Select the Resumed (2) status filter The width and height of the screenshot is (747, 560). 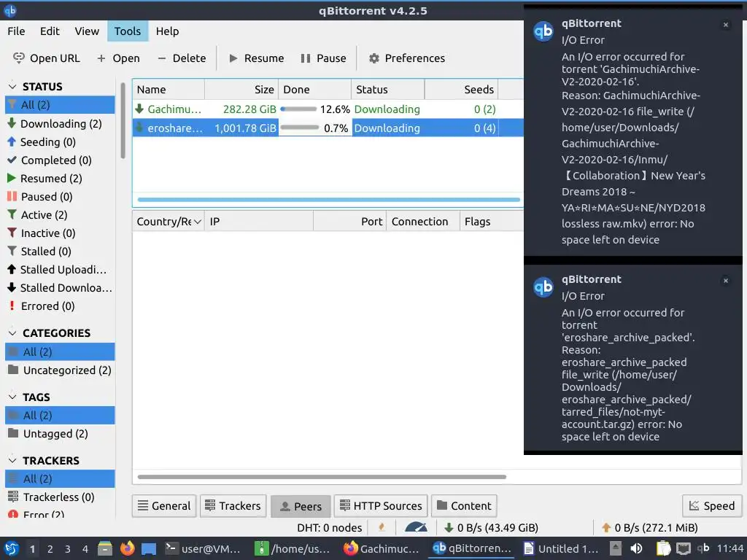(60, 179)
